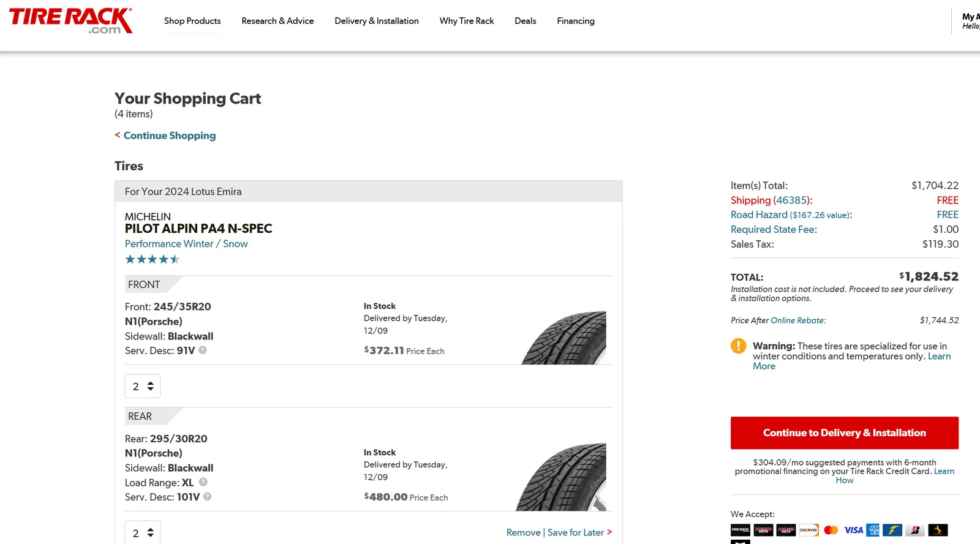
Task: Click the Tire Rack logo
Action: (70, 21)
